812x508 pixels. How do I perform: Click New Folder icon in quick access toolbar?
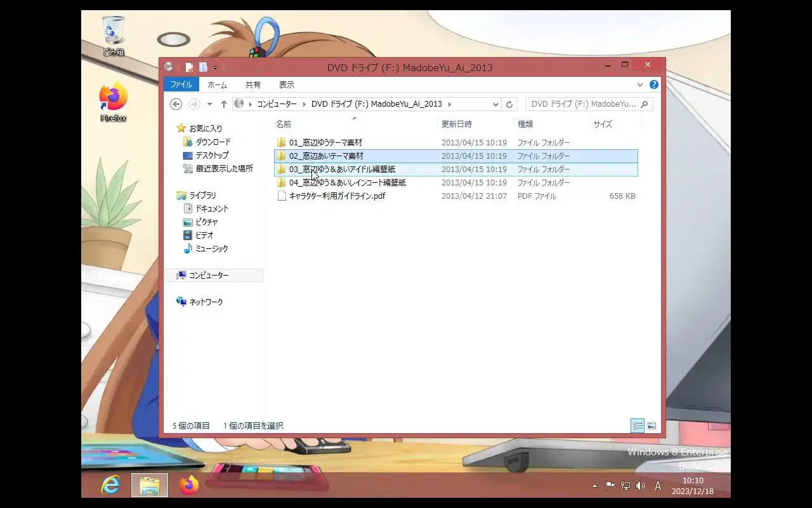coord(203,67)
